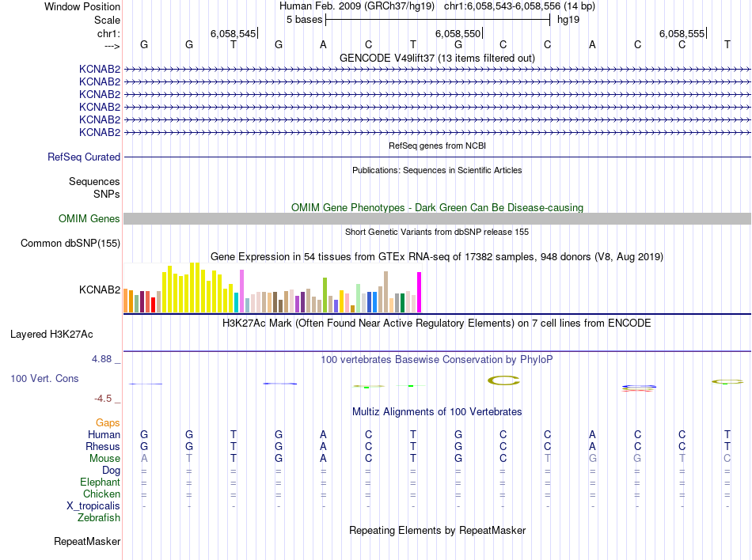
Task: Click the GTEx Gene Expression track title
Action: [x=437, y=257]
